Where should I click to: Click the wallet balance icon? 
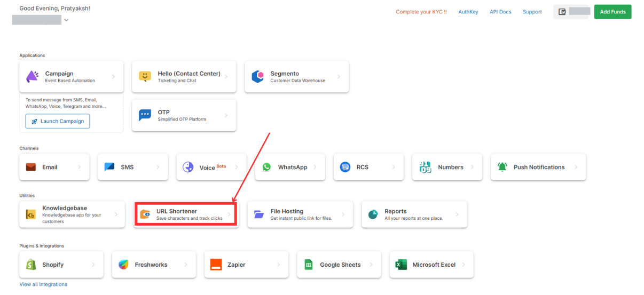point(562,12)
